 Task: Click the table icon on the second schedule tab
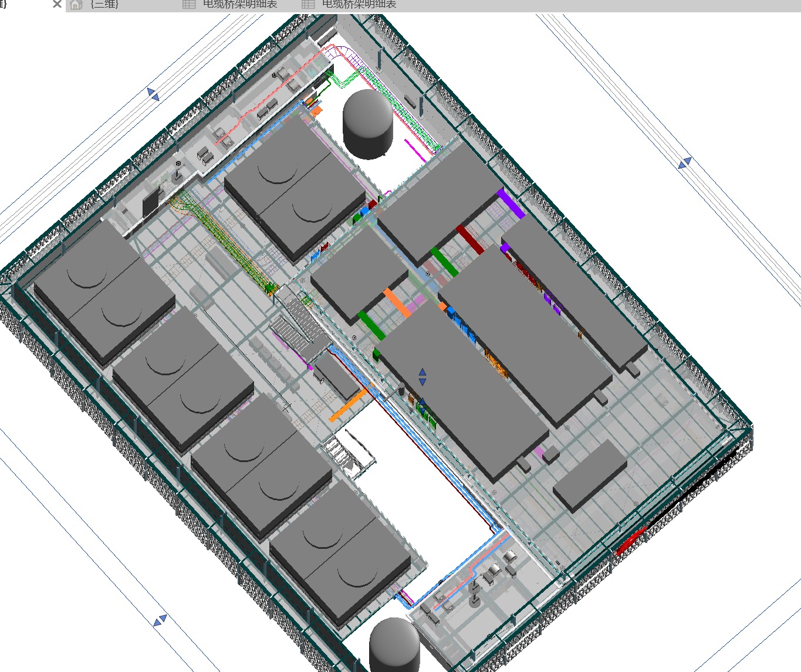pyautogui.click(x=308, y=5)
